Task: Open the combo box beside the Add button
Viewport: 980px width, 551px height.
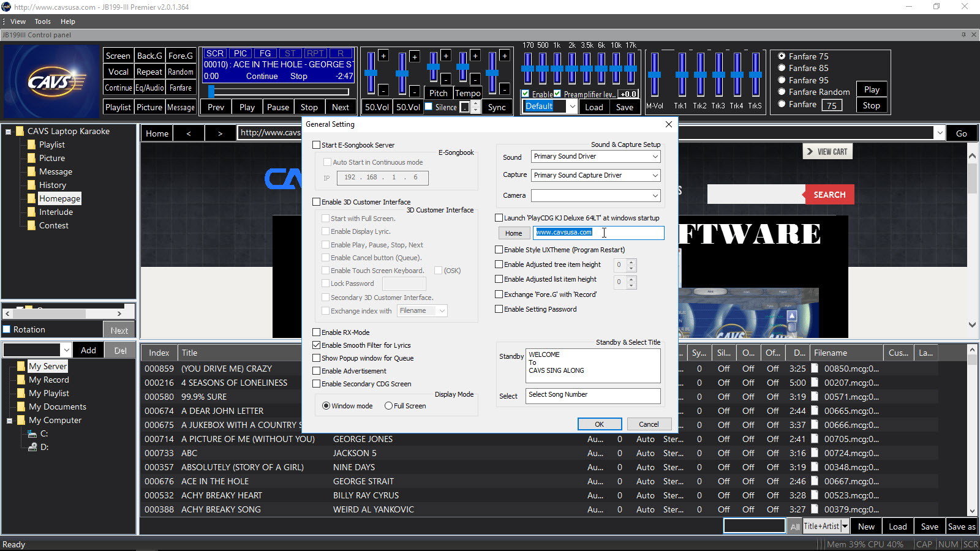Action: pyautogui.click(x=66, y=350)
